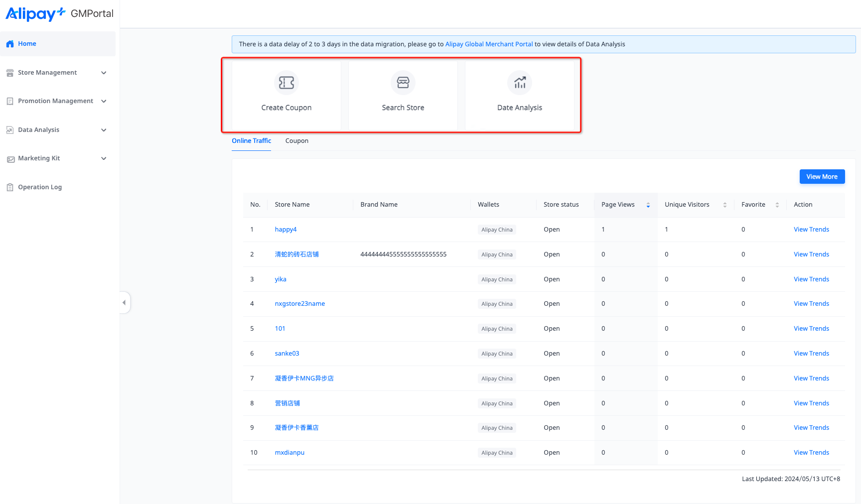Open the happy4 store link

(286, 230)
